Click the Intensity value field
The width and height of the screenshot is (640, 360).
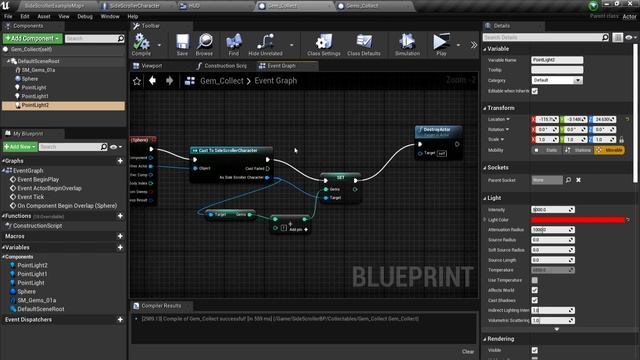pos(553,209)
